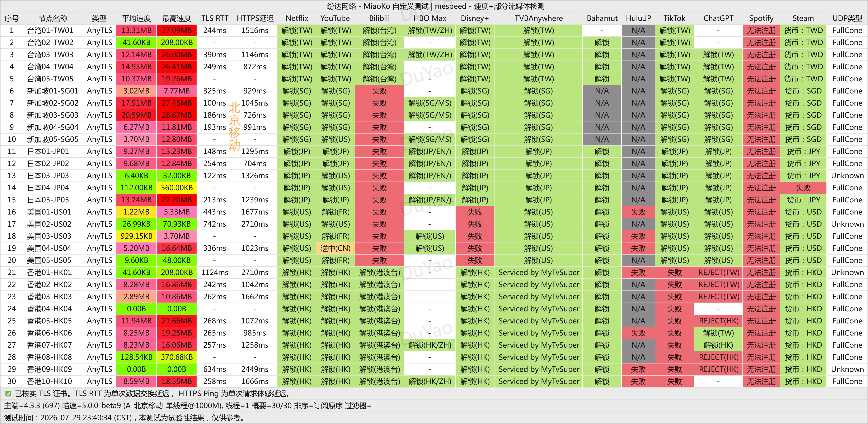Select the YouTube column header

(335, 18)
